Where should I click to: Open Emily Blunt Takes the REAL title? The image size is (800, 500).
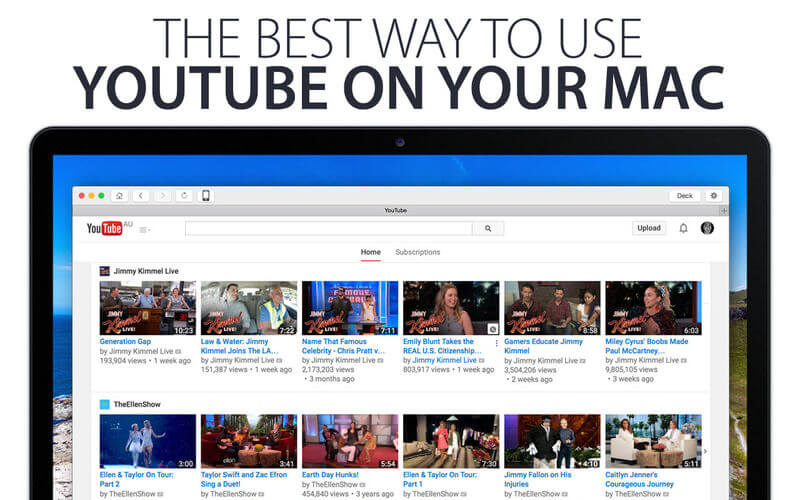click(x=442, y=346)
